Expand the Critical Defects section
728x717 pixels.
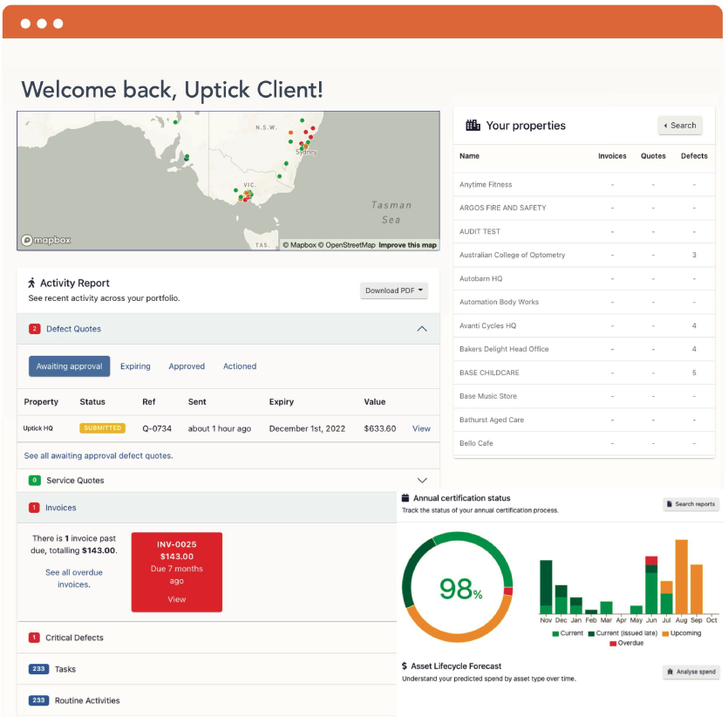207,638
